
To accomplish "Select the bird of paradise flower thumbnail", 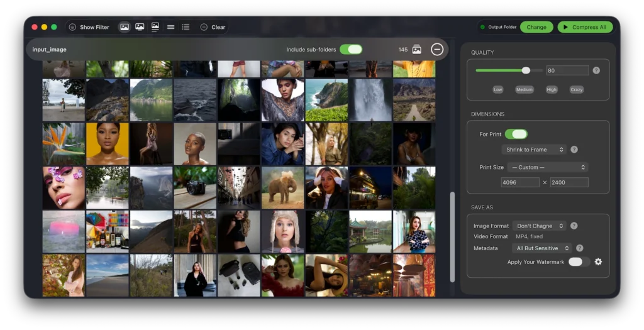I will point(64,144).
